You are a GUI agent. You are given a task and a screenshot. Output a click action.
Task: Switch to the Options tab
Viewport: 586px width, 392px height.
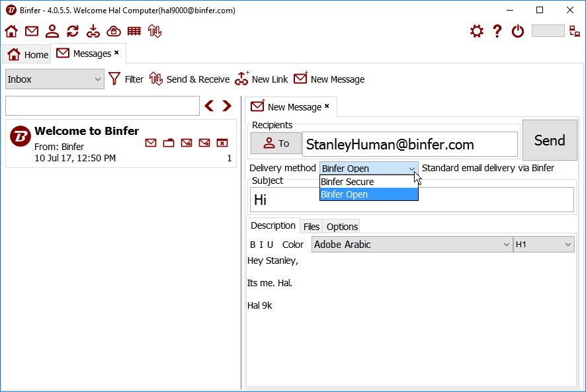(x=342, y=227)
